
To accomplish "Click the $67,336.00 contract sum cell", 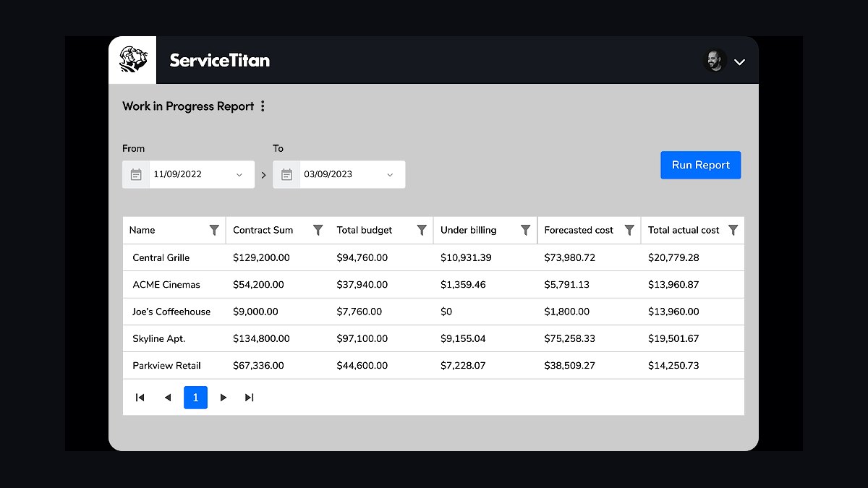I will point(258,366).
